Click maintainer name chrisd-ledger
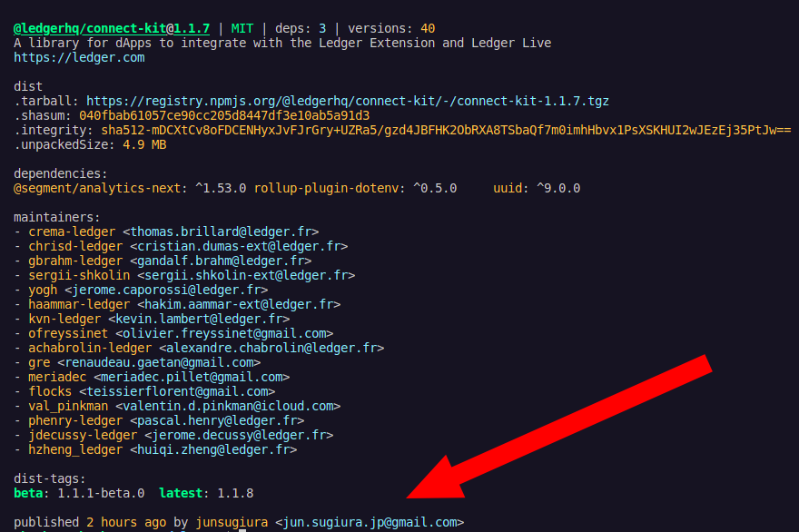This screenshot has height=532, width=799. tap(75, 246)
